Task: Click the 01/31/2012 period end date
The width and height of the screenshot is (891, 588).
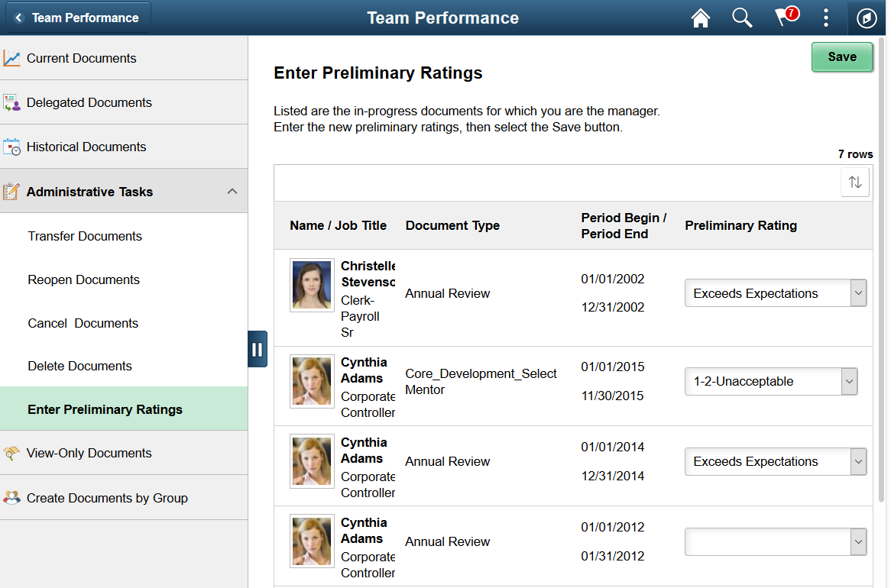Action: tap(613, 556)
